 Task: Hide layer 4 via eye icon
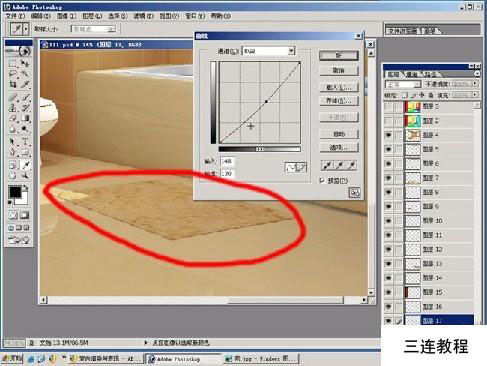388,135
